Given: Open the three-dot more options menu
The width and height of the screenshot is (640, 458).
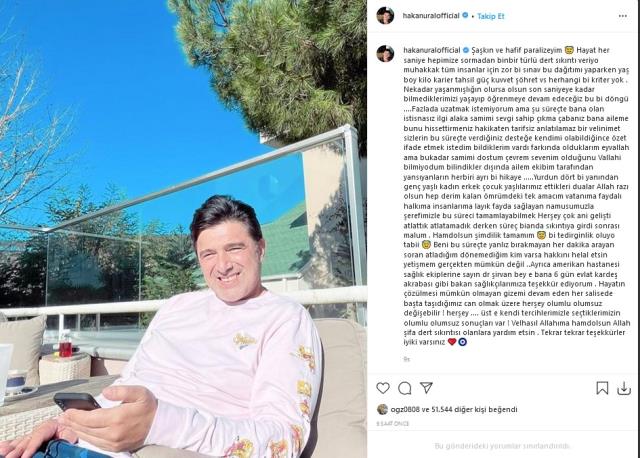Looking at the screenshot, I should coord(622,16).
